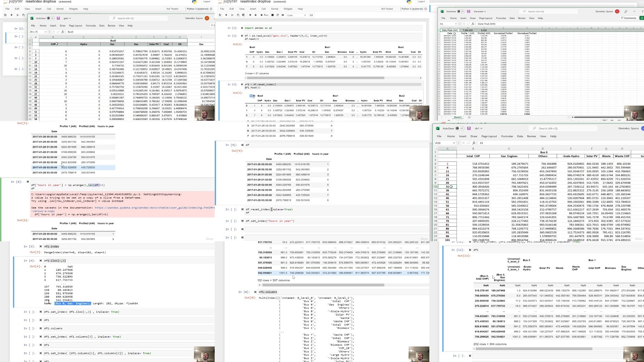The width and height of the screenshot is (644, 362).
Task: Open pandas documentation link in warning message
Action: (x=155, y=208)
